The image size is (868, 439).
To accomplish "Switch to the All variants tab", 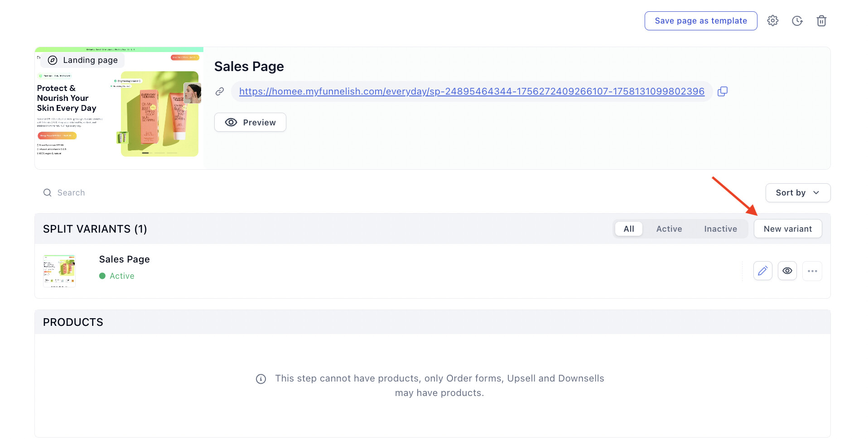I will tap(628, 229).
